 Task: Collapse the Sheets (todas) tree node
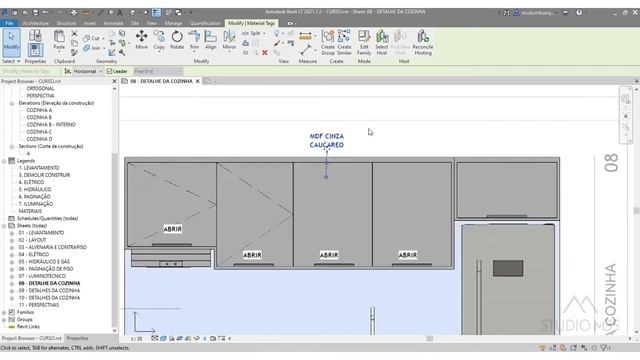pyautogui.click(x=4, y=226)
